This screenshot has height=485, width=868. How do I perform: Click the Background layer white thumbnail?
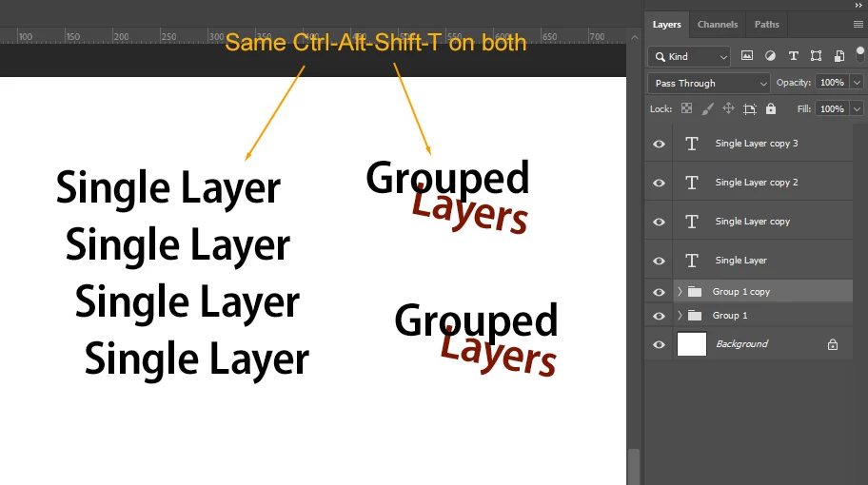692,344
